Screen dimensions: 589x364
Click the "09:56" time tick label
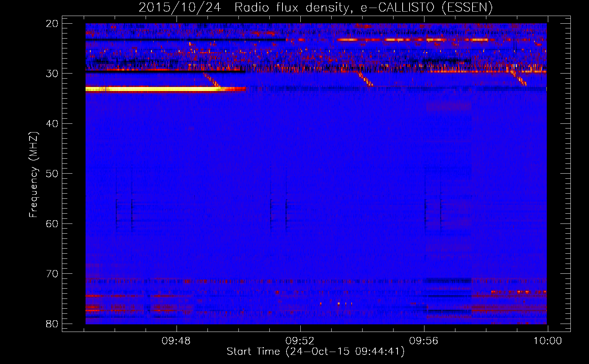tap(424, 341)
